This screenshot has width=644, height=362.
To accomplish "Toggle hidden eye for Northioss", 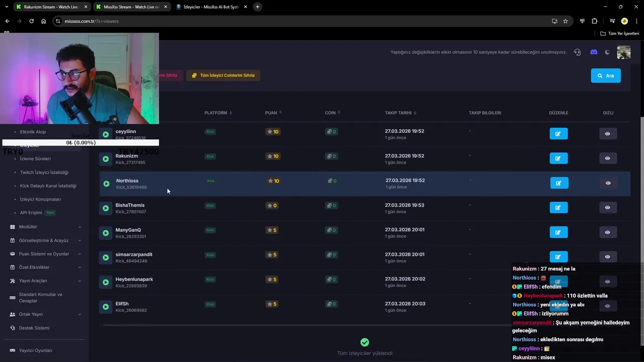I will (x=608, y=183).
